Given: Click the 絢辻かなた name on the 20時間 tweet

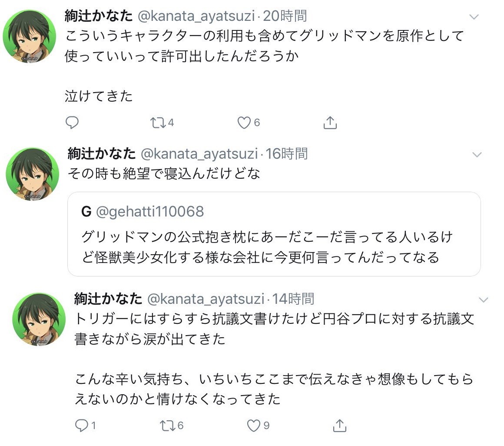Looking at the screenshot, I should coord(98,16).
